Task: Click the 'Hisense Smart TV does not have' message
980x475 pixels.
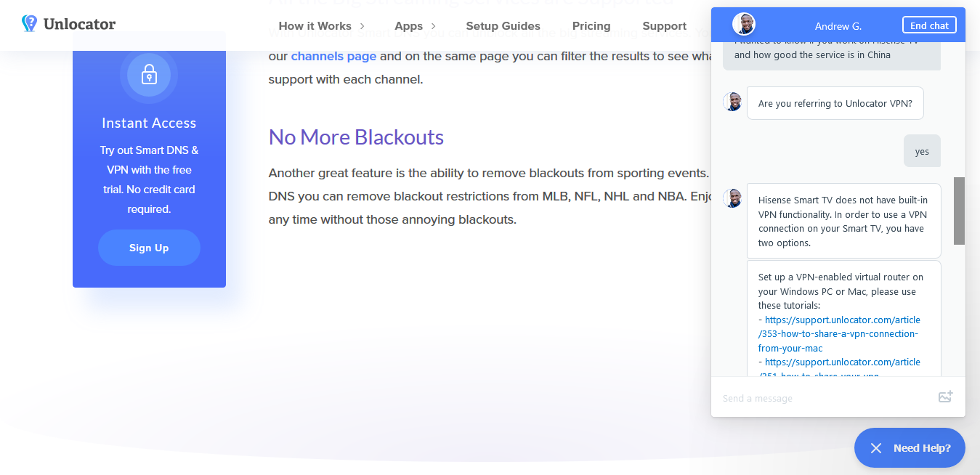Action: coord(843,221)
